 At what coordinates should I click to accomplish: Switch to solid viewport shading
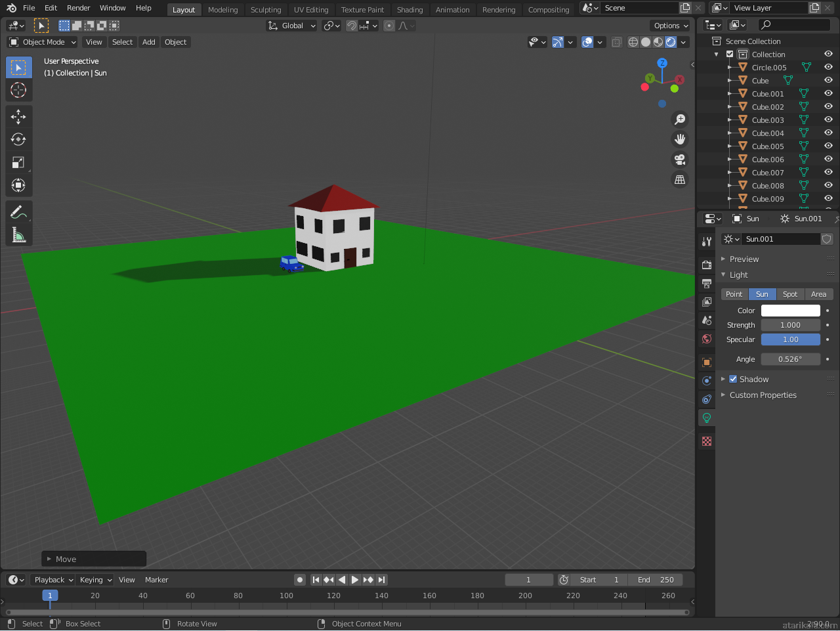[646, 42]
